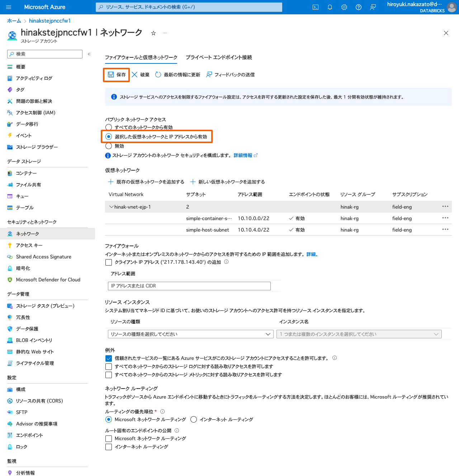The height and width of the screenshot is (476, 459).
Task: Open the hamburger portal menu
Action: [9, 7]
